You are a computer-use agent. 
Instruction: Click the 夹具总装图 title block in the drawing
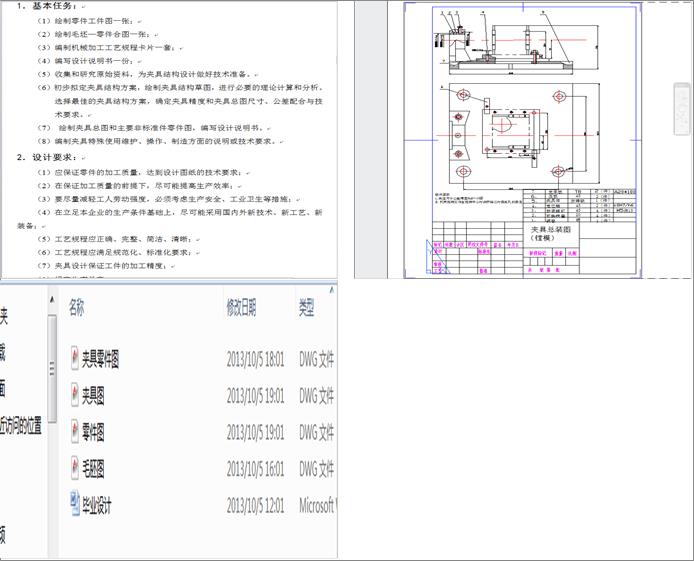pos(551,233)
